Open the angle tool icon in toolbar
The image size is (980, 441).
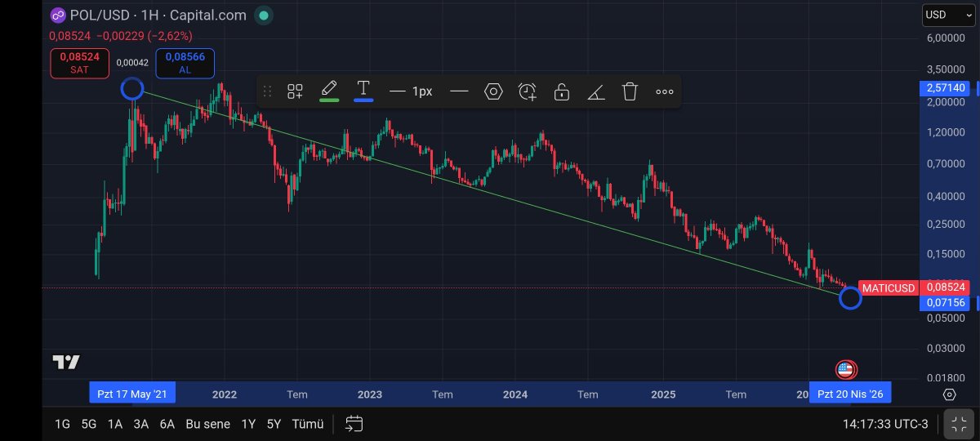(596, 92)
